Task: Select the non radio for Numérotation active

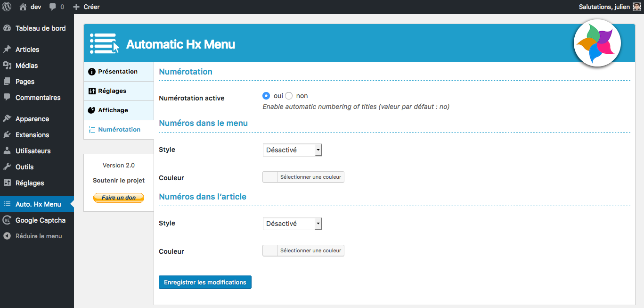Action: (289, 96)
